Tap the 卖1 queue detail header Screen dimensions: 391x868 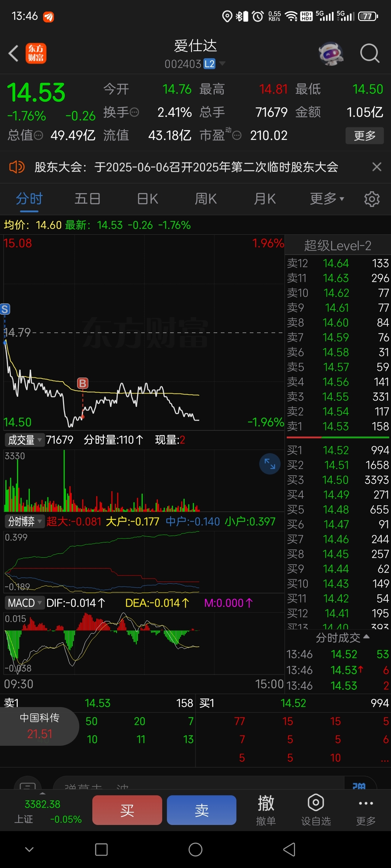tap(98, 703)
